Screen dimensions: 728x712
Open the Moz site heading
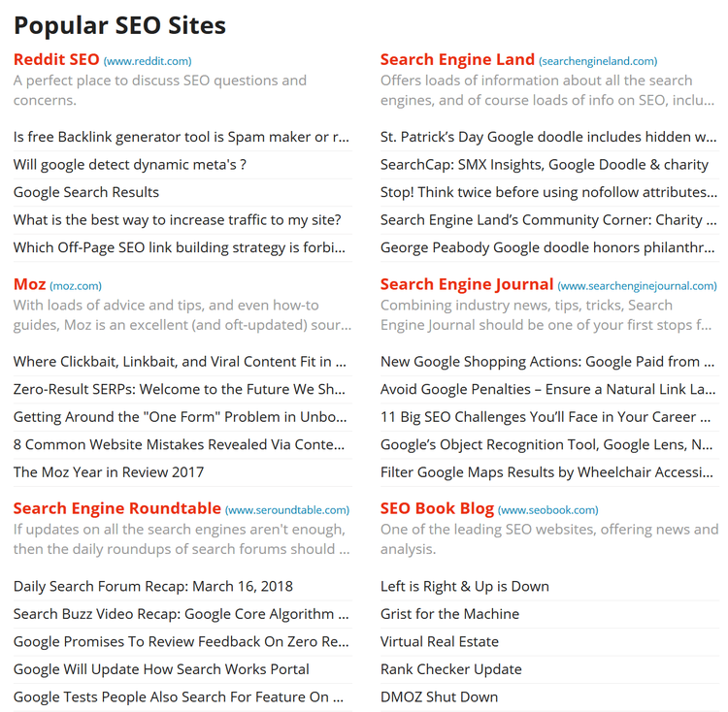tap(30, 284)
